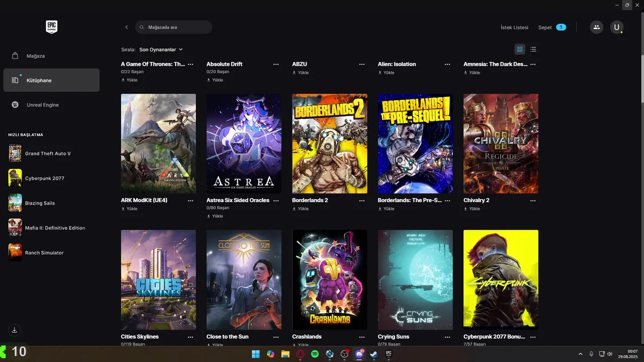Open options menu for Alien: Isolation
This screenshot has height=362, width=644.
click(x=447, y=64)
